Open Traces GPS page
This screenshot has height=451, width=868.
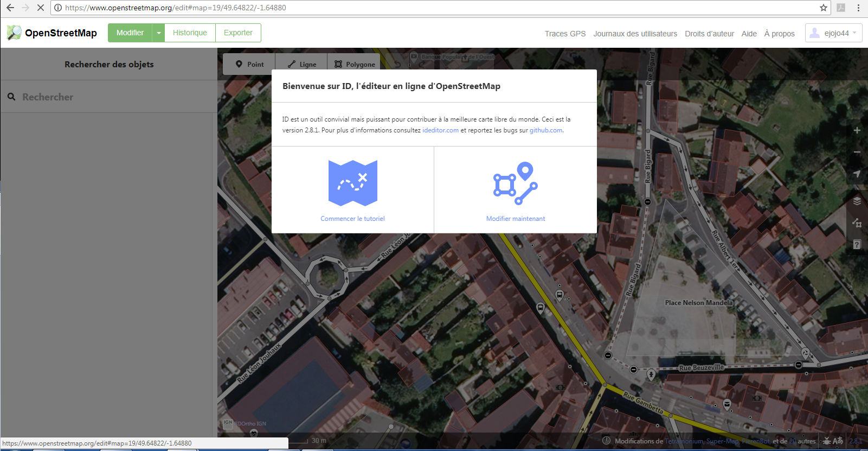pos(565,34)
